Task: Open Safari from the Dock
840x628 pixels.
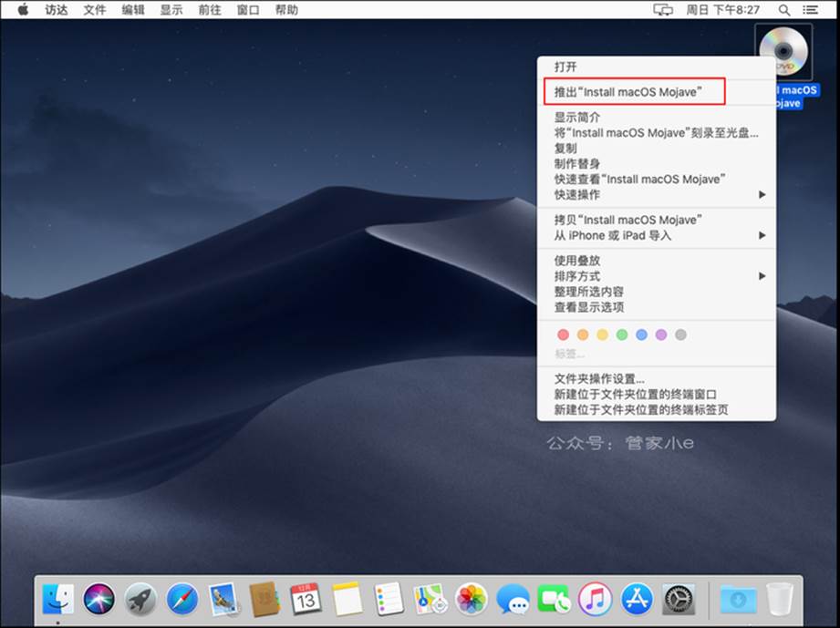Action: [181, 599]
